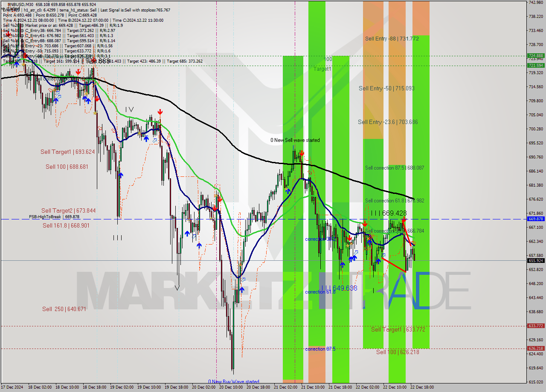Screen dimensions: 546x392
Task: Click the BNBUSD,M30 symbol title
Action: point(20,5)
